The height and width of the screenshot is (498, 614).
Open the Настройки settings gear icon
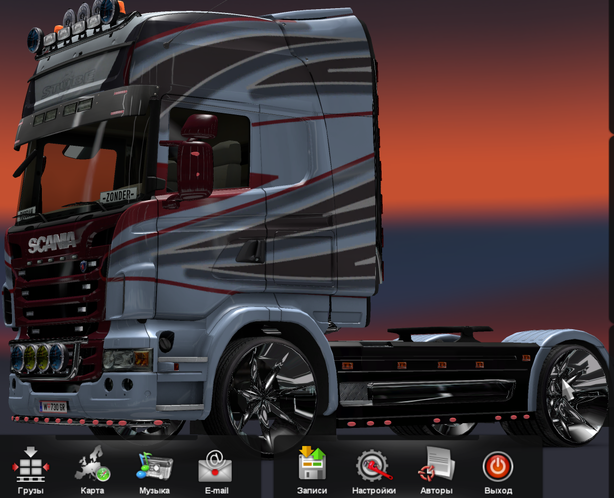[374, 466]
